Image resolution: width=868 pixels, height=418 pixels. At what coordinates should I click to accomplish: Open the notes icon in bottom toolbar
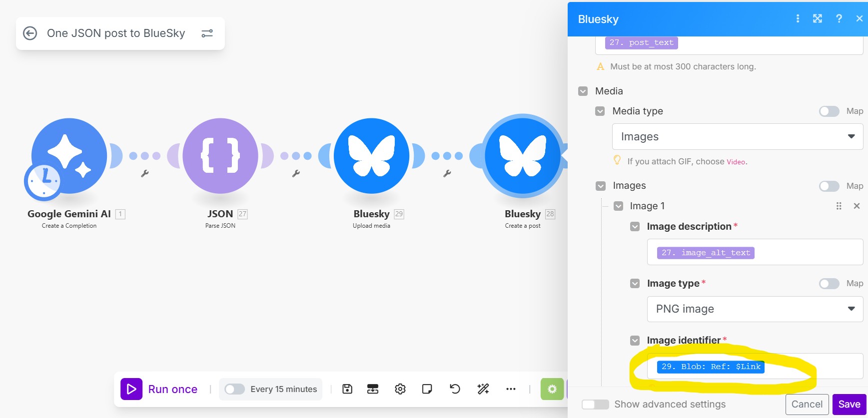(427, 389)
